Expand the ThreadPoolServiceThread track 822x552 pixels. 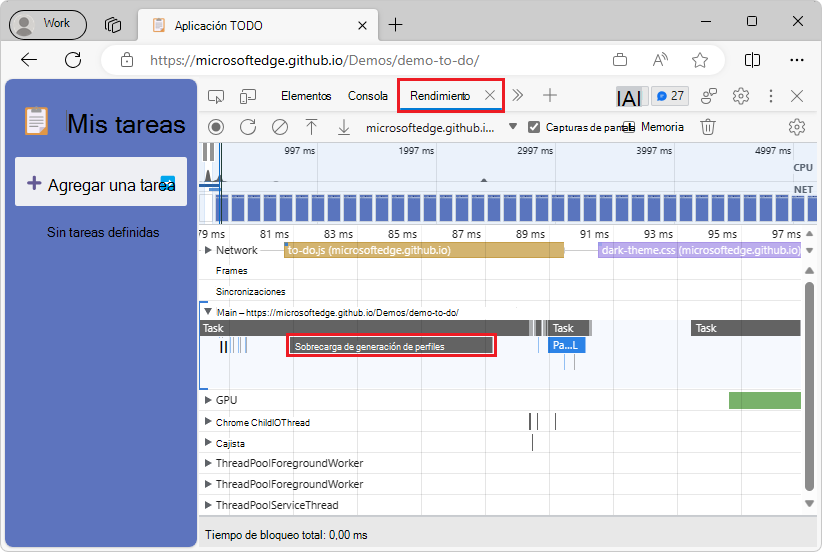coord(208,505)
